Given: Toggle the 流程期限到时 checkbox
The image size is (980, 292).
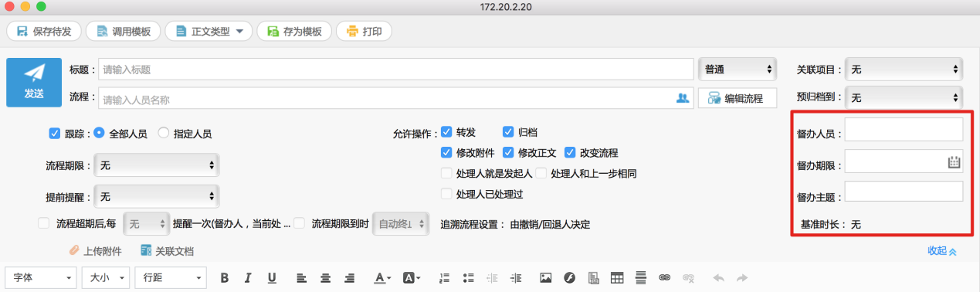Looking at the screenshot, I should pyautogui.click(x=299, y=223).
